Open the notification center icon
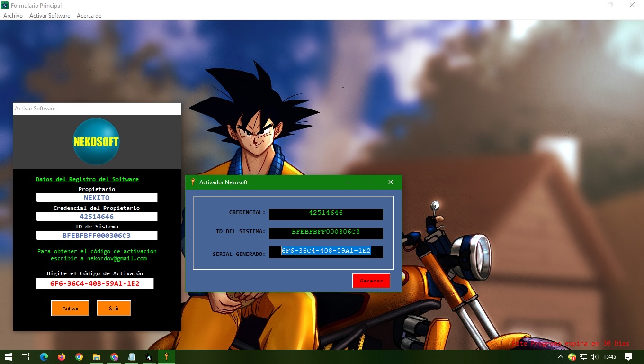 [628, 357]
